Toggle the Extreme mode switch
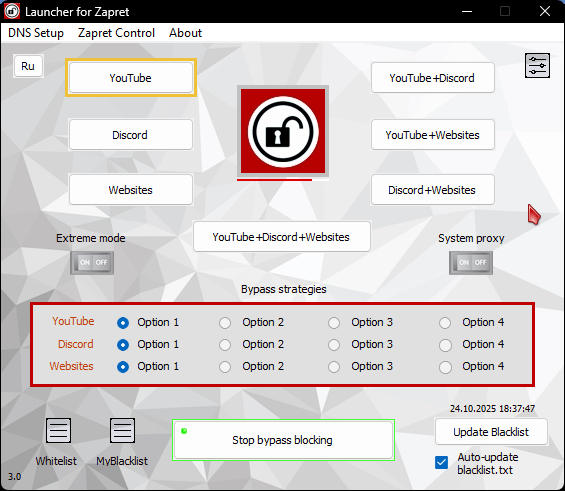Screen dimensions: 565x491 coord(92,263)
